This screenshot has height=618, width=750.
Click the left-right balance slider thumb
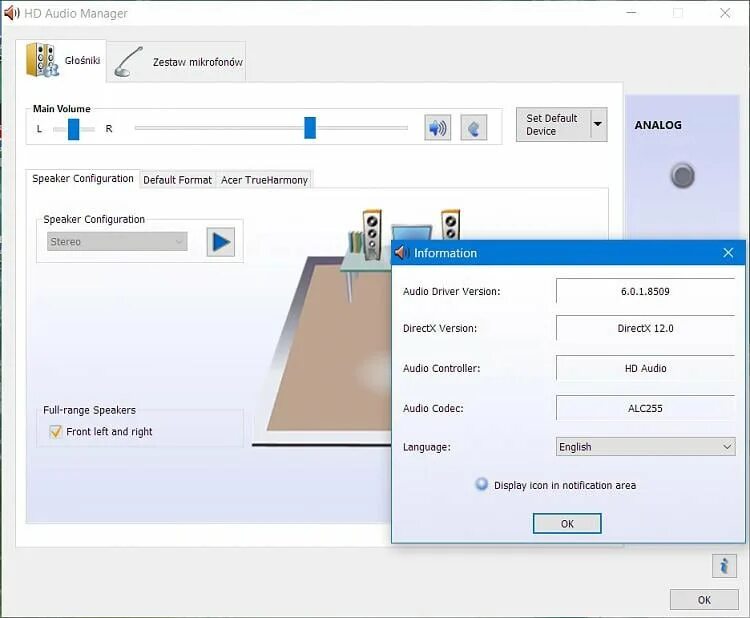point(73,129)
